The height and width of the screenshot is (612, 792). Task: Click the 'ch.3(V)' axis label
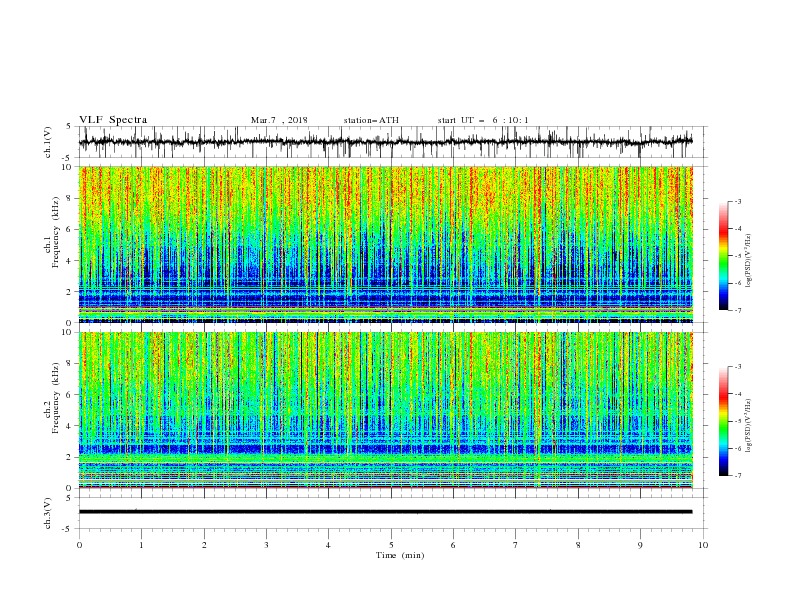[x=48, y=513]
